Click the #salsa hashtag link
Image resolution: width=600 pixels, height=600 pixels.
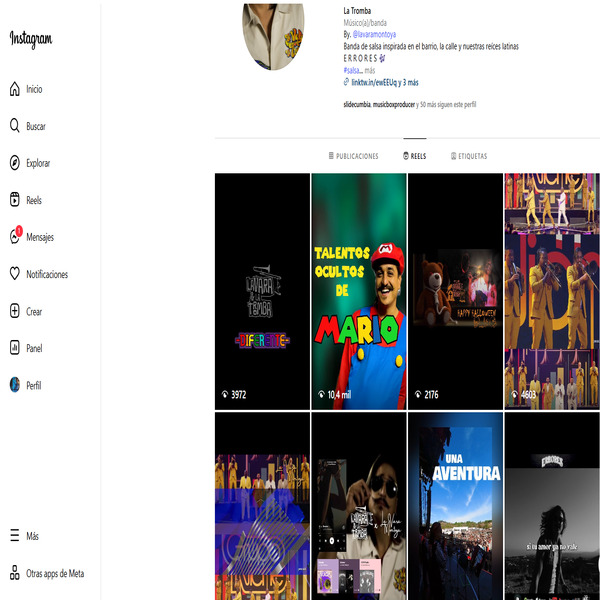[353, 70]
